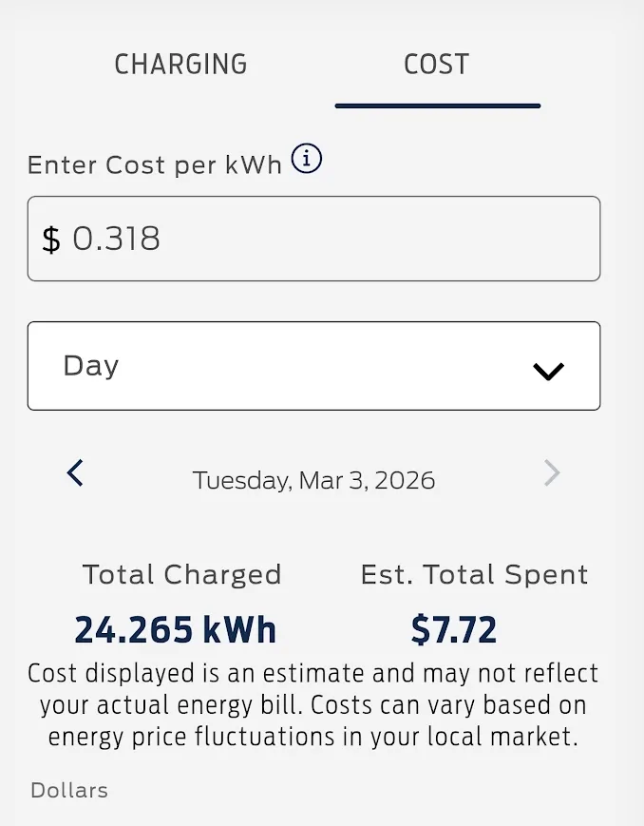This screenshot has width=644, height=826.
Task: Select the COST tab
Action: tap(437, 65)
